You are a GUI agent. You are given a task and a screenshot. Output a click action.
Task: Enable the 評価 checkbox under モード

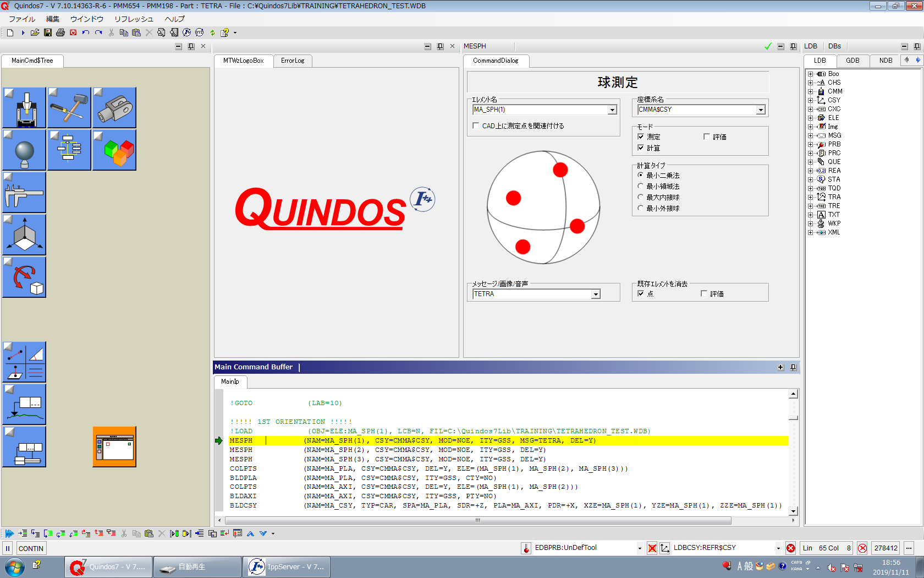tap(707, 137)
